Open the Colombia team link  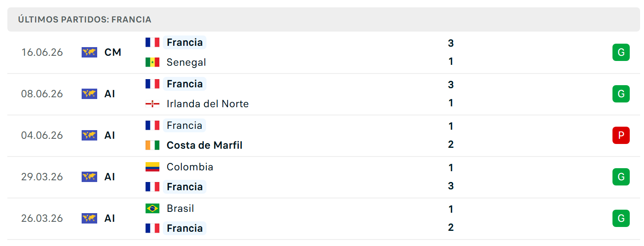[x=190, y=167]
